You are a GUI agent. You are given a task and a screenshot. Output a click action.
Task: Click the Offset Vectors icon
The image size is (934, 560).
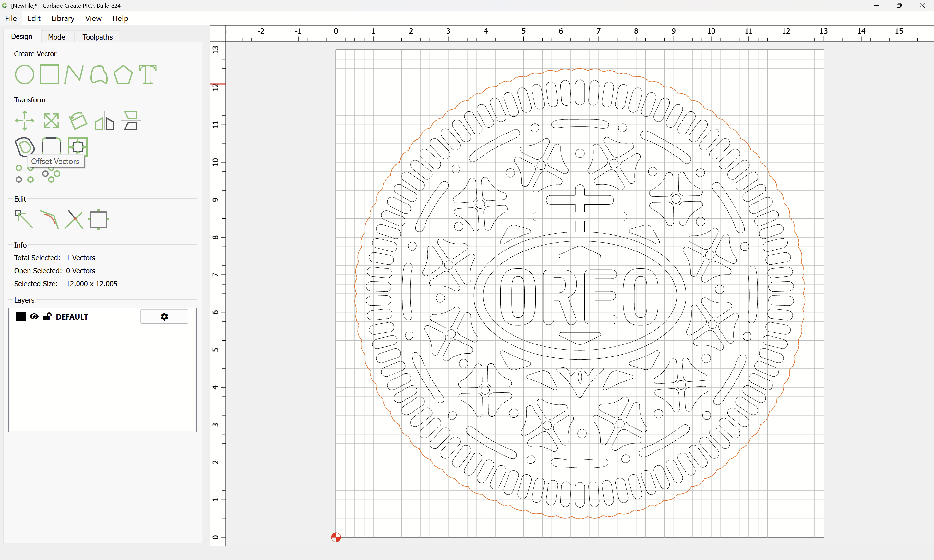point(25,146)
